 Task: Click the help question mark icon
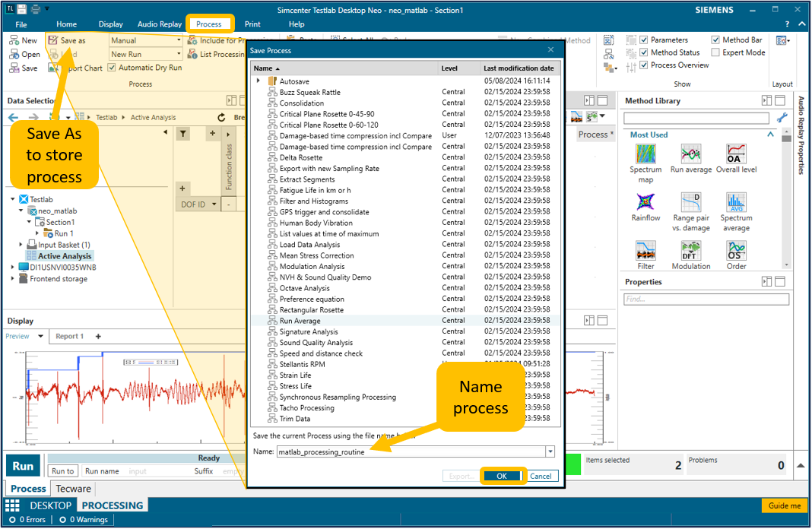(x=787, y=24)
